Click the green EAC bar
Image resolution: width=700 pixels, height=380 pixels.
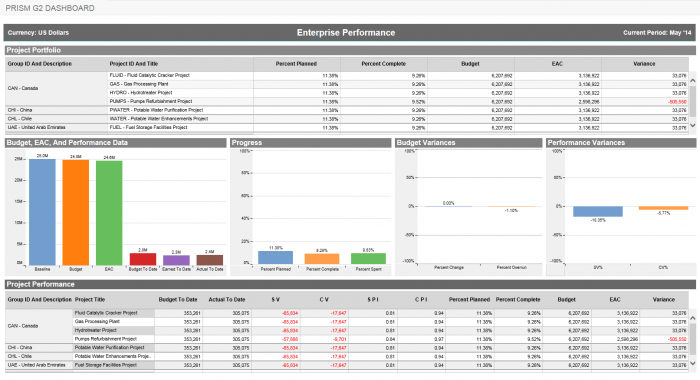point(109,213)
